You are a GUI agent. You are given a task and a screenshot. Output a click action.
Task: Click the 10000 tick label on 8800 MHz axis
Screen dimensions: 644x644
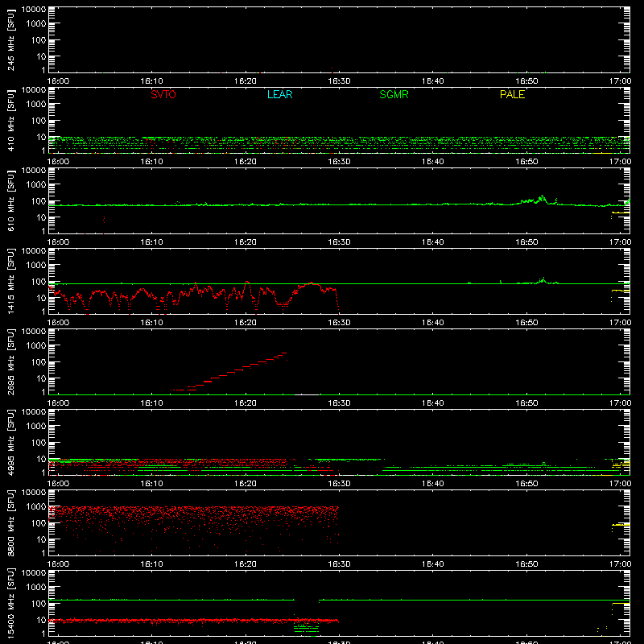pyautogui.click(x=34, y=493)
